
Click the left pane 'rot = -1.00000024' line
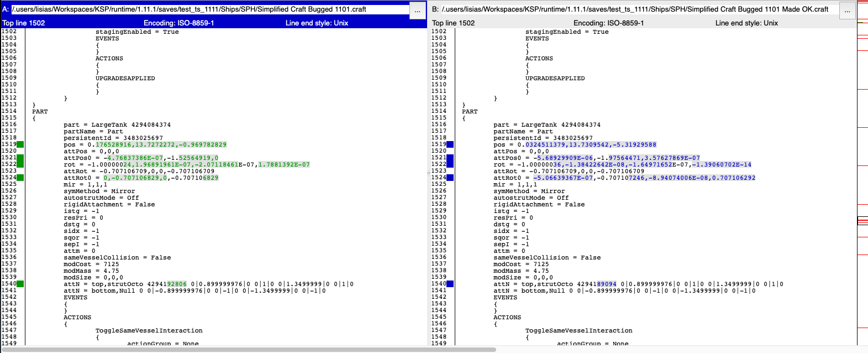point(187,164)
